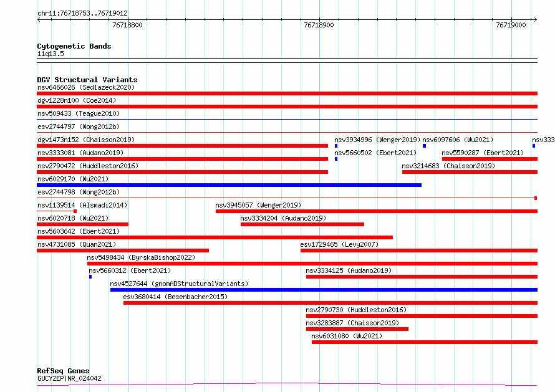The width and height of the screenshot is (555, 392).
Task: Select the red nsv3334204 variant bar
Action: [302, 224]
